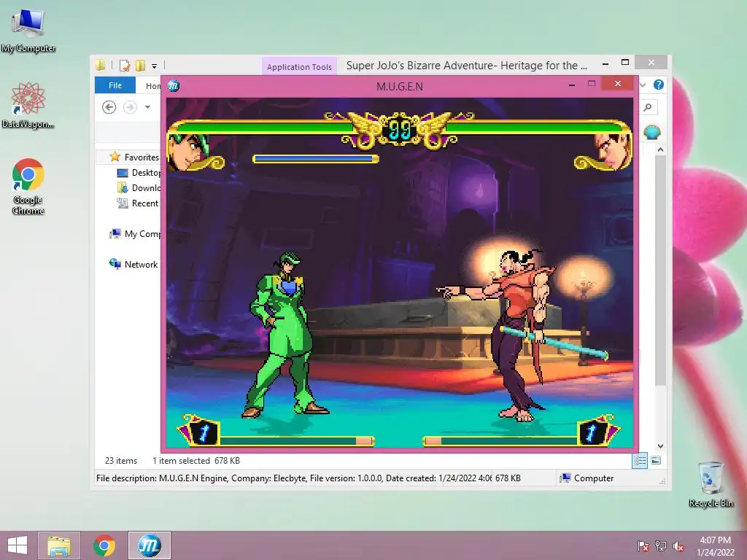Open Chrome from the taskbar
This screenshot has width=747, height=560.
point(104,545)
